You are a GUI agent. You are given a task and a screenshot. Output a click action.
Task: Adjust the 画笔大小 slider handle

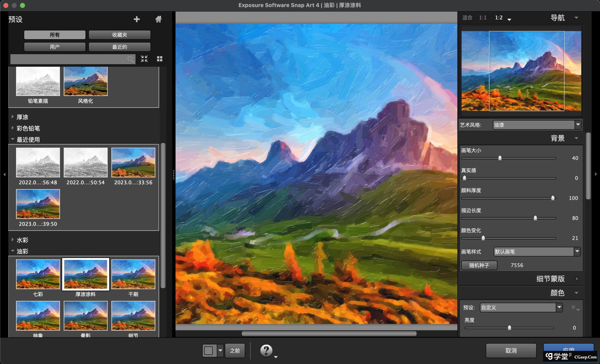[x=500, y=158]
